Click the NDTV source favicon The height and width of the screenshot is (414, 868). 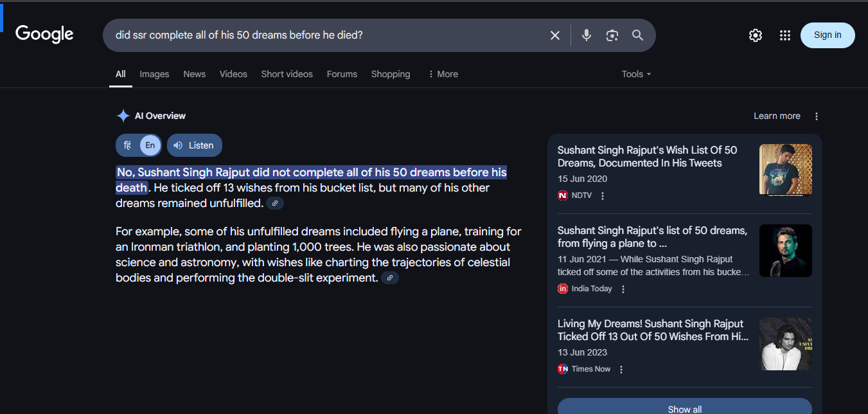[563, 195]
